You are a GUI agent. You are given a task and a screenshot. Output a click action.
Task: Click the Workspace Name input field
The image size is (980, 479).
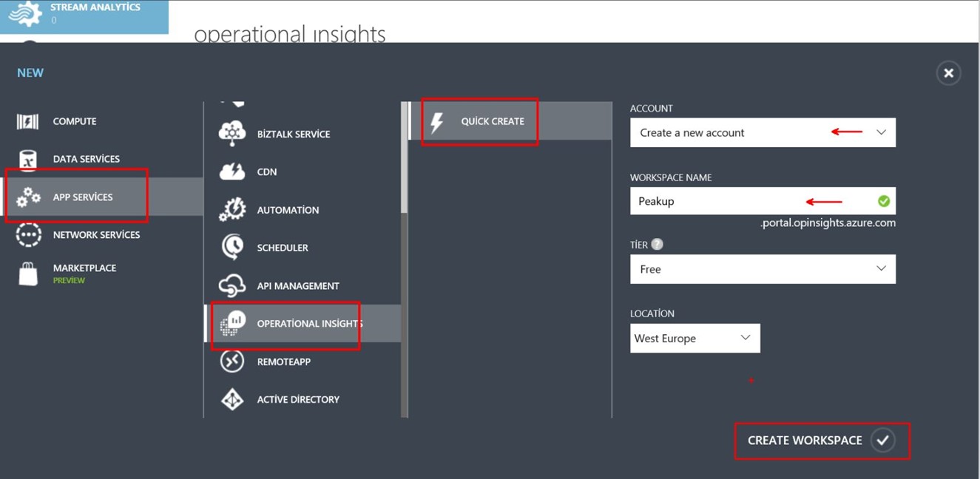763,201
